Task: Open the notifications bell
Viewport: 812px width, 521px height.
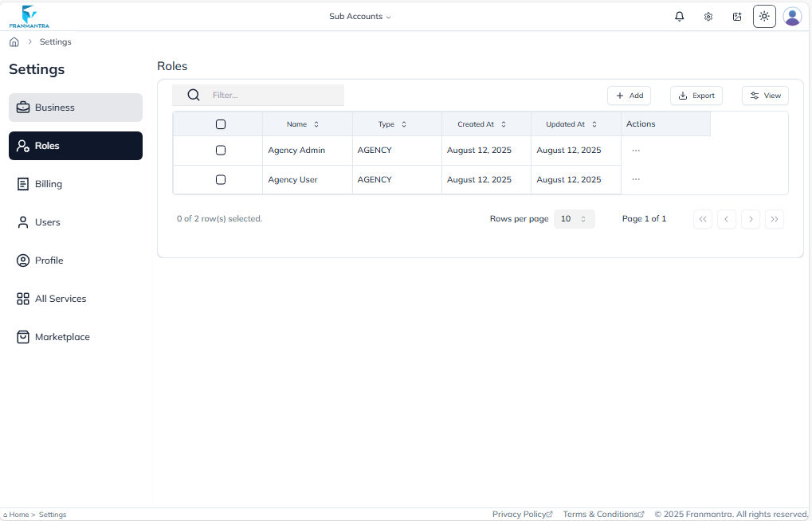Action: (x=679, y=16)
